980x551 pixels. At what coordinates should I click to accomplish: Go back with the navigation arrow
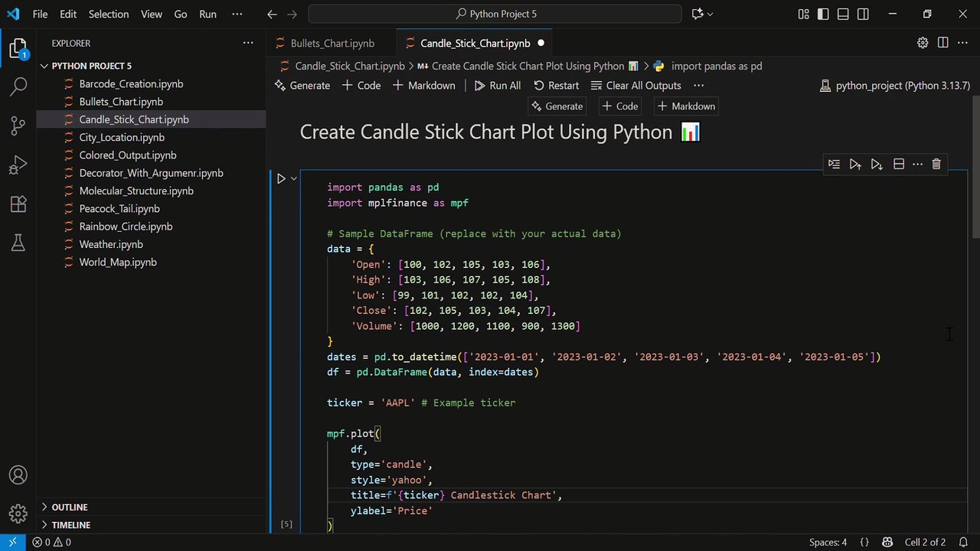(x=272, y=14)
